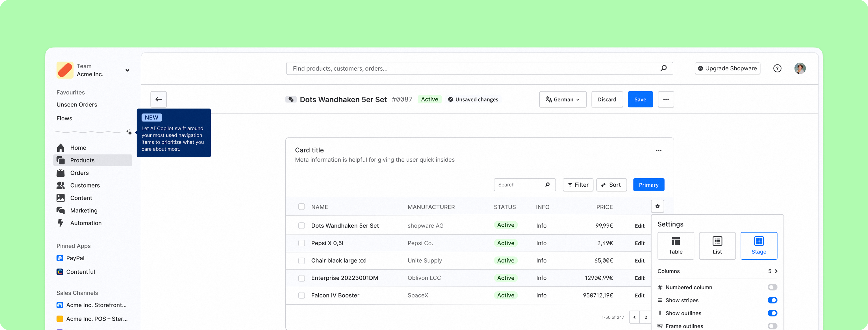The height and width of the screenshot is (330, 868).
Task: Expand the Columns settings chevron
Action: point(776,271)
